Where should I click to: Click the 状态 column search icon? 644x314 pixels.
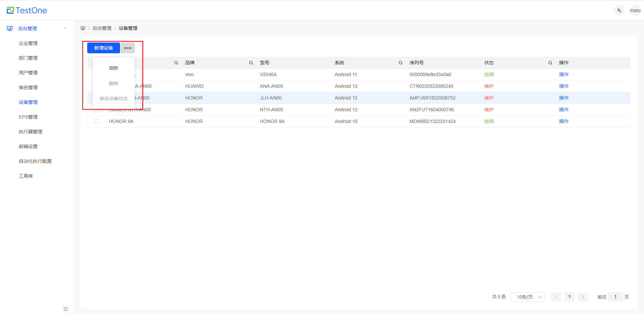[x=550, y=63]
